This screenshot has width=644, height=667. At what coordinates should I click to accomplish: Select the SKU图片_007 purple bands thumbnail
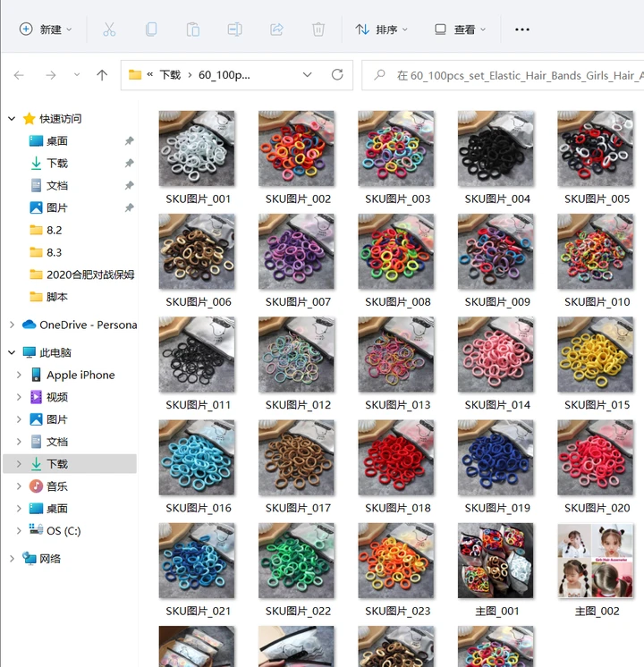pyautogui.click(x=296, y=251)
